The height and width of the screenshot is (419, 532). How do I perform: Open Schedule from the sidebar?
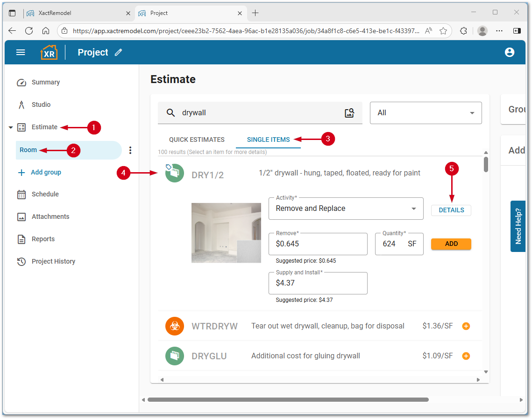pyautogui.click(x=45, y=195)
